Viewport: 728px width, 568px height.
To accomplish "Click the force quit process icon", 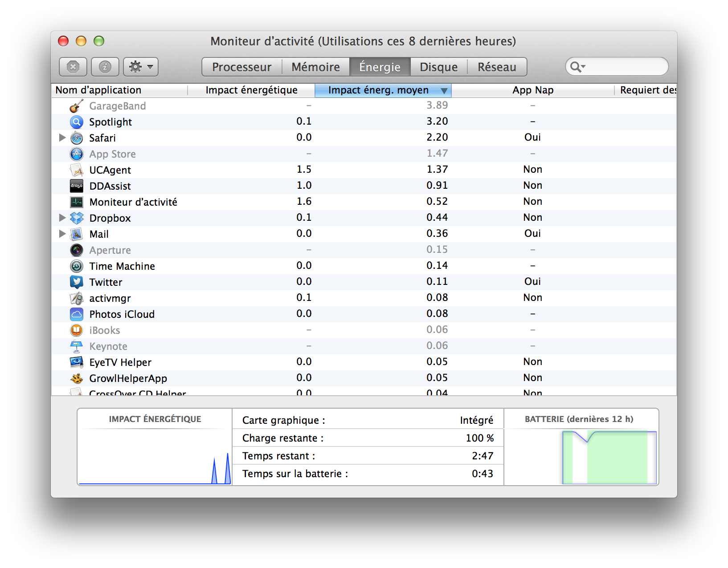I will pyautogui.click(x=73, y=67).
